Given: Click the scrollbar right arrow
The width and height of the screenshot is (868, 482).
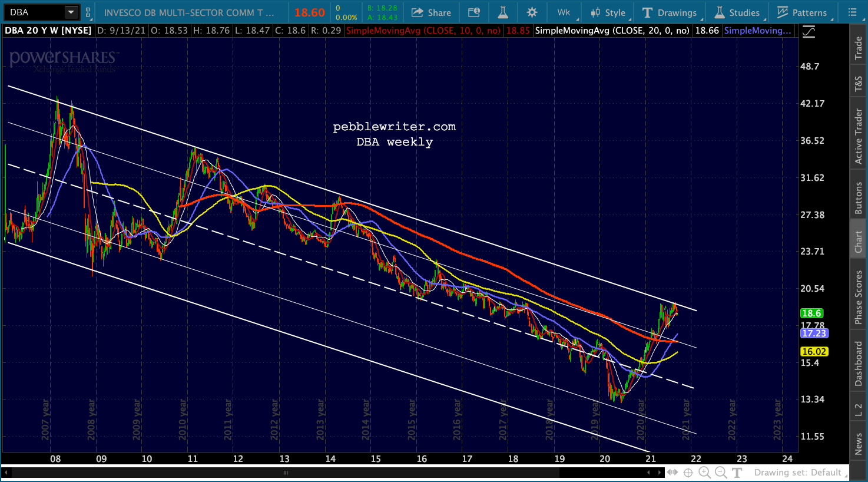Looking at the screenshot, I should [x=660, y=473].
